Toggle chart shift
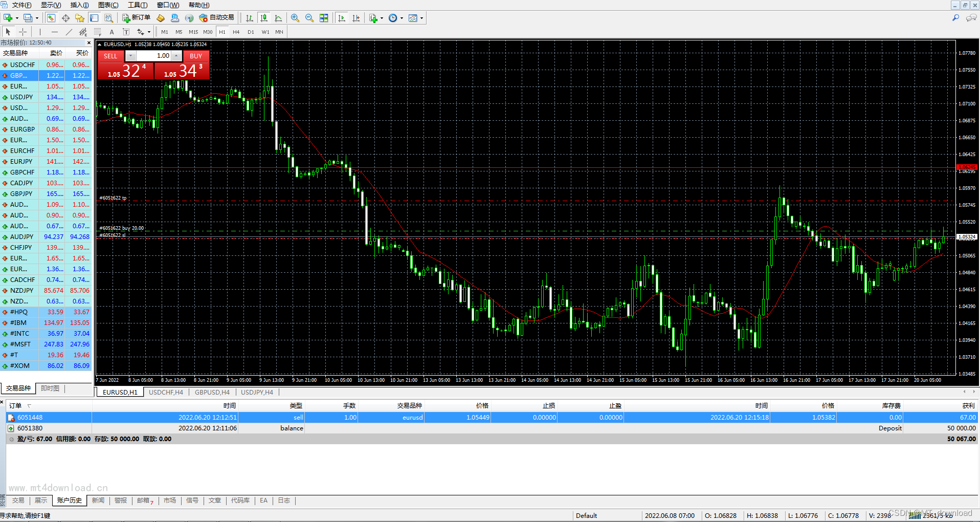Screen dimensions: 980x522 (356, 18)
